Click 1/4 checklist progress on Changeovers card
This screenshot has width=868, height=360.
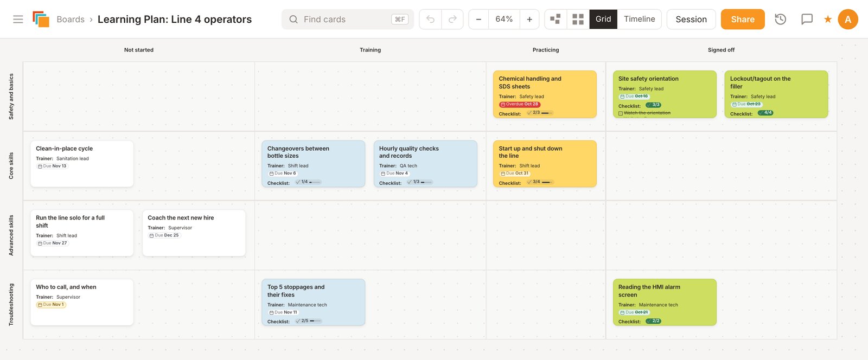tap(308, 182)
